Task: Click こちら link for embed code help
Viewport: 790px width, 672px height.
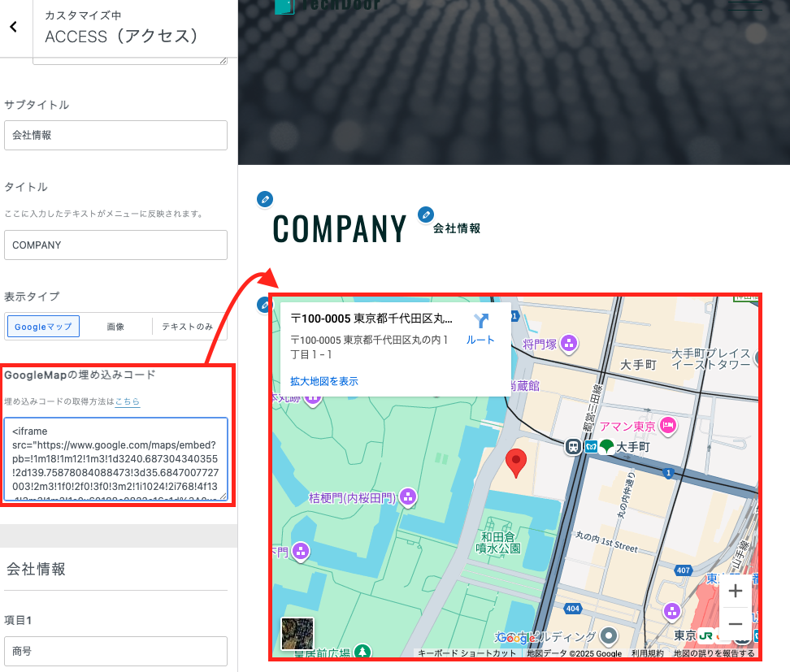Action: (128, 401)
